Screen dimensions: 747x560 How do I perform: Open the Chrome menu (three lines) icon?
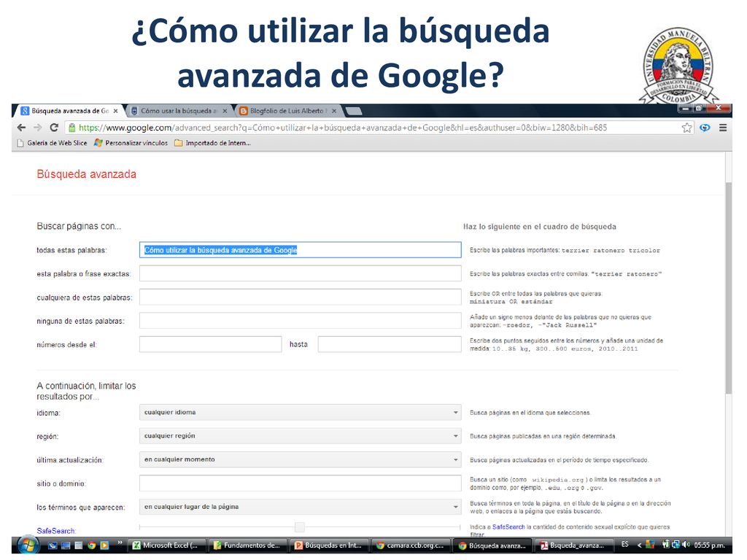coord(723,128)
